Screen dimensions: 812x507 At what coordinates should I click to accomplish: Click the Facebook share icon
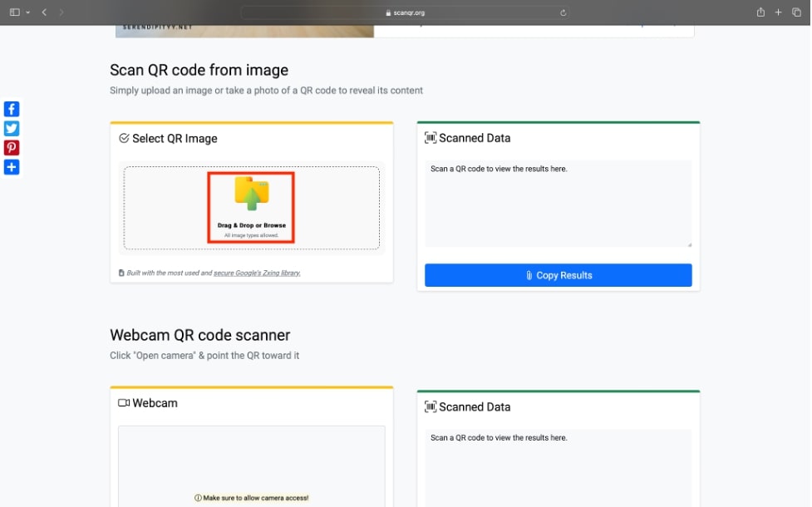[x=12, y=109]
